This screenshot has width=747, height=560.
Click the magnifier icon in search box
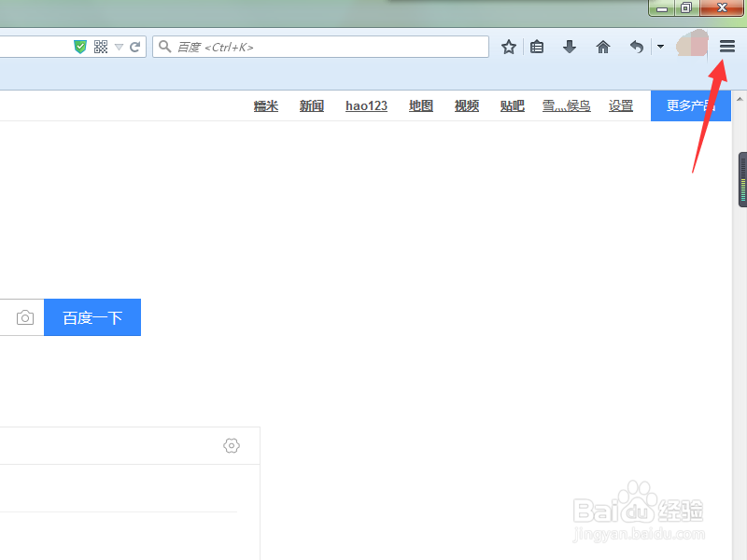(165, 47)
